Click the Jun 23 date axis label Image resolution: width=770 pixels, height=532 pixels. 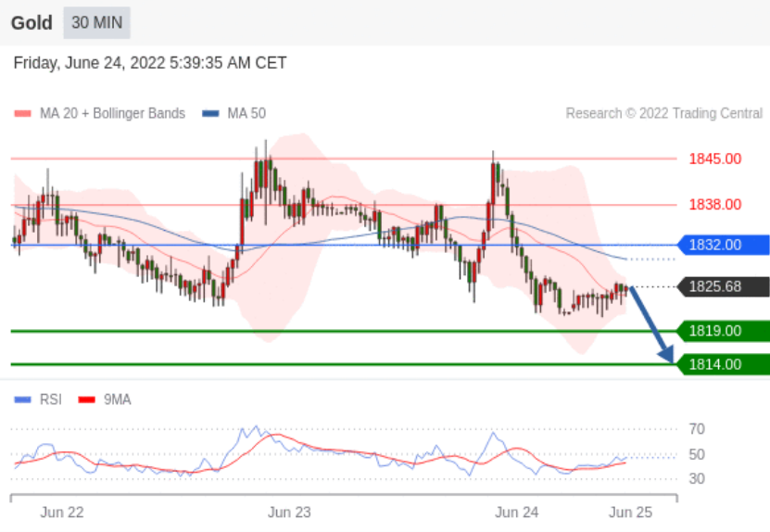click(289, 513)
